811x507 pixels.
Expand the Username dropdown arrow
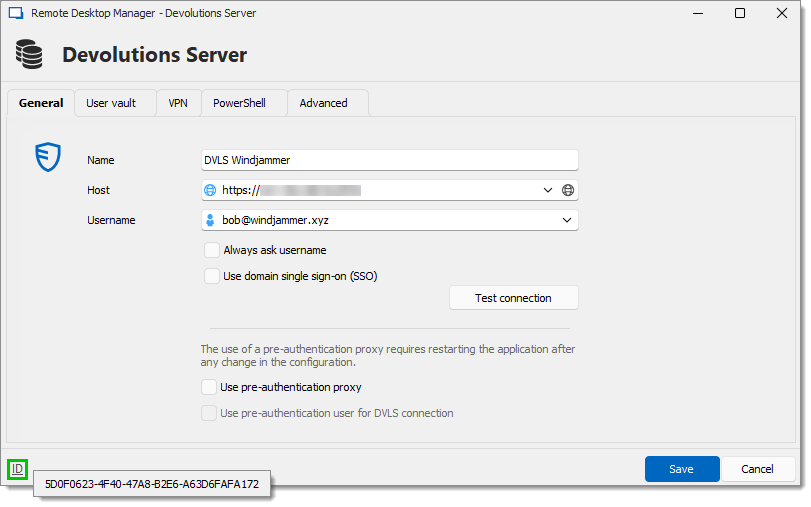pos(567,220)
